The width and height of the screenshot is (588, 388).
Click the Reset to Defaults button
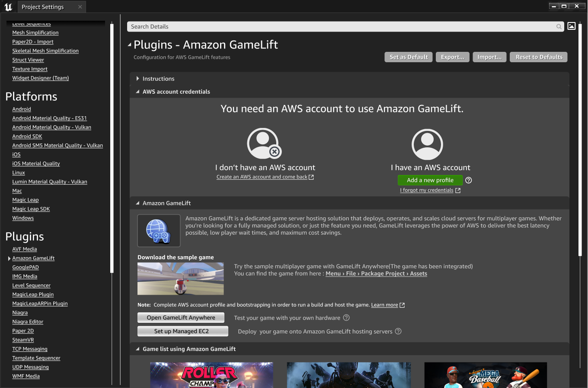pyautogui.click(x=539, y=57)
